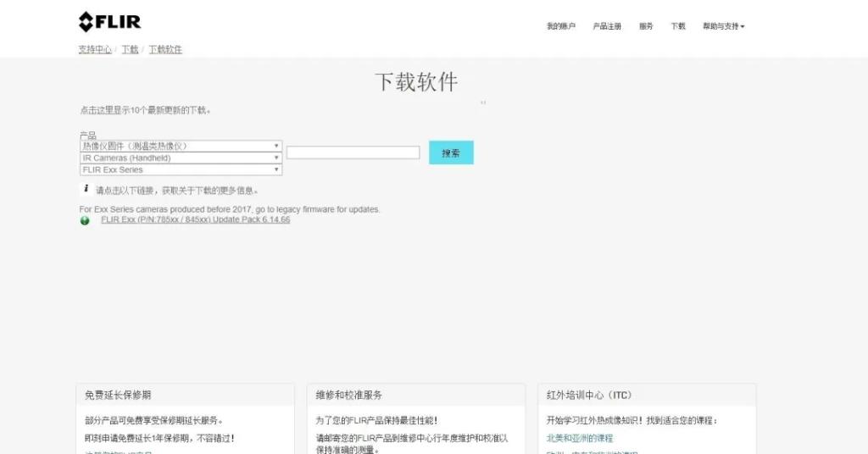
Task: Open the 服务 menu item
Action: [646, 26]
